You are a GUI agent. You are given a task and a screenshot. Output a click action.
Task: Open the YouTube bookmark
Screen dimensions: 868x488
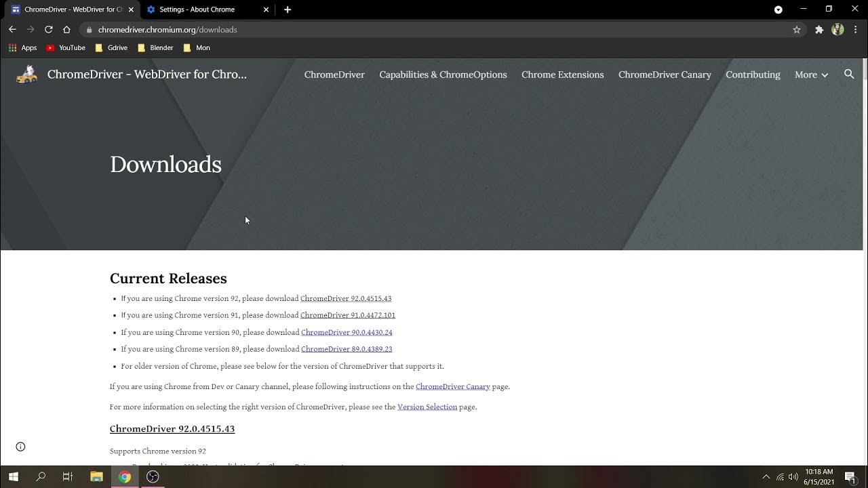coord(66,48)
